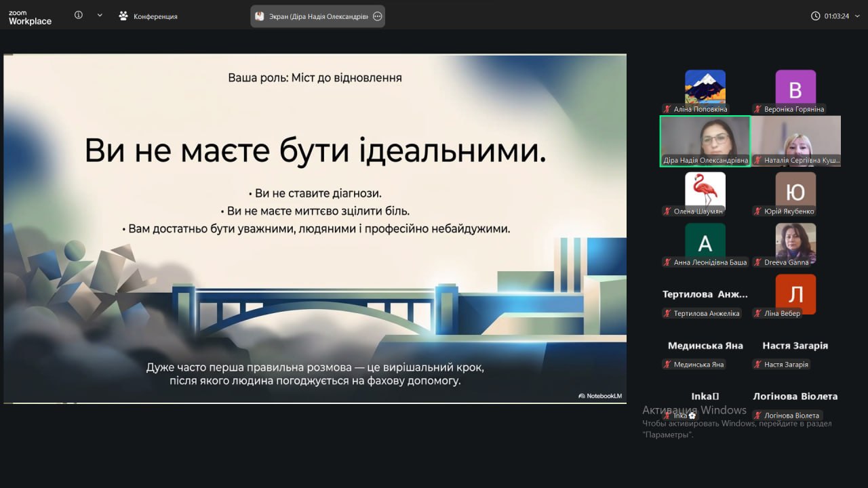This screenshot has width=868, height=488.
Task: Open the Конференция menu
Action: click(148, 16)
